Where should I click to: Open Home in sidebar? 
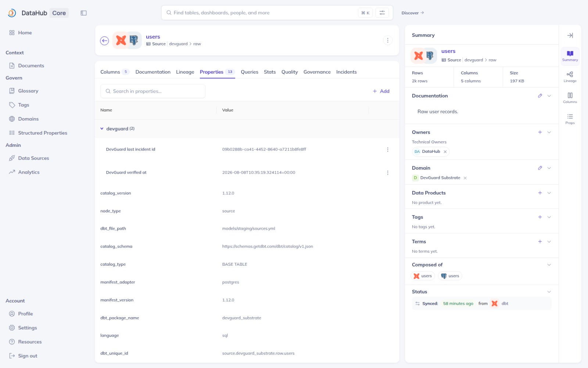click(25, 33)
